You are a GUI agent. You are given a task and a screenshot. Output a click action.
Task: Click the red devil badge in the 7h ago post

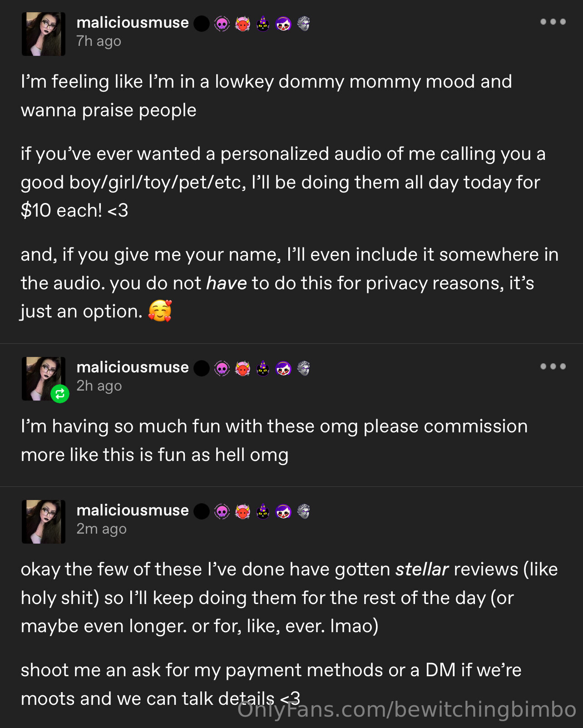click(242, 24)
